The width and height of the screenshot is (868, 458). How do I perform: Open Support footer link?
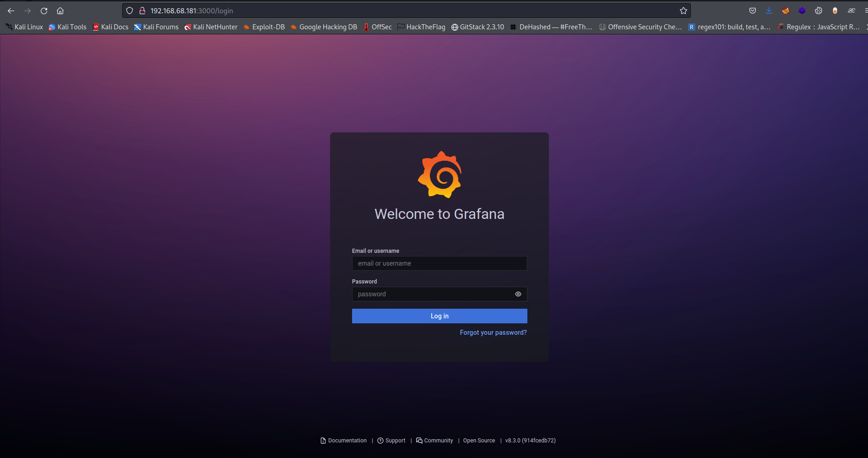coord(391,441)
